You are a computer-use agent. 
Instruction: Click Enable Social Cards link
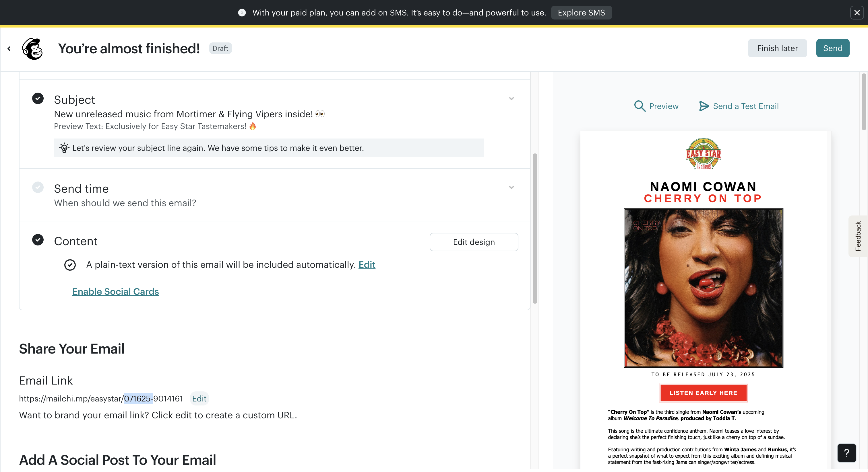point(116,292)
